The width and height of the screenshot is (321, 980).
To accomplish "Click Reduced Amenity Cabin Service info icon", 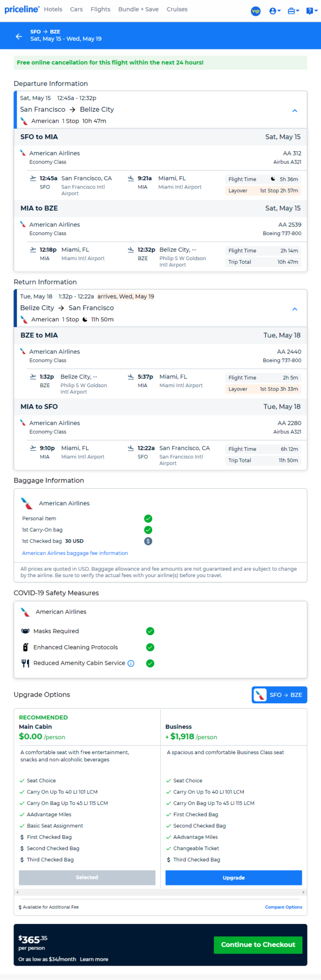I will tap(131, 663).
